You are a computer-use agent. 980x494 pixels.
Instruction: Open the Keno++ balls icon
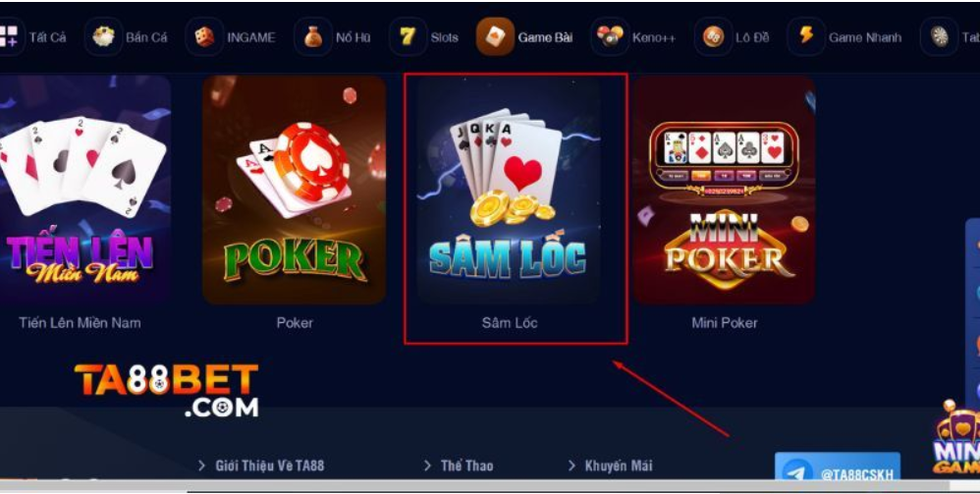(x=610, y=37)
